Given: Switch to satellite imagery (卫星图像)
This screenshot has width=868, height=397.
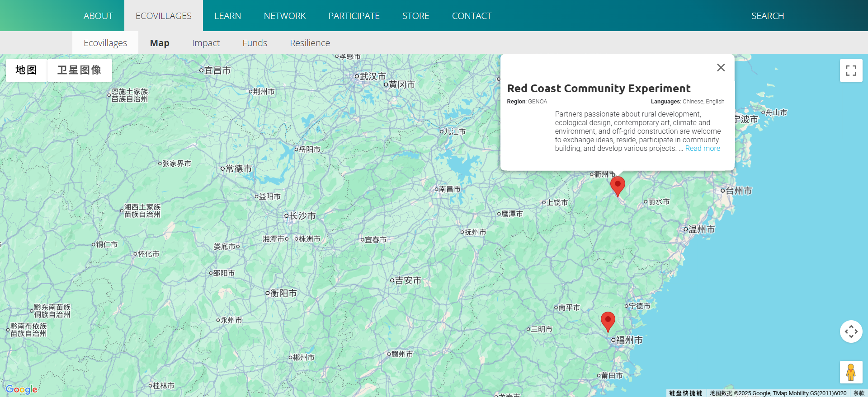Looking at the screenshot, I should pos(79,70).
